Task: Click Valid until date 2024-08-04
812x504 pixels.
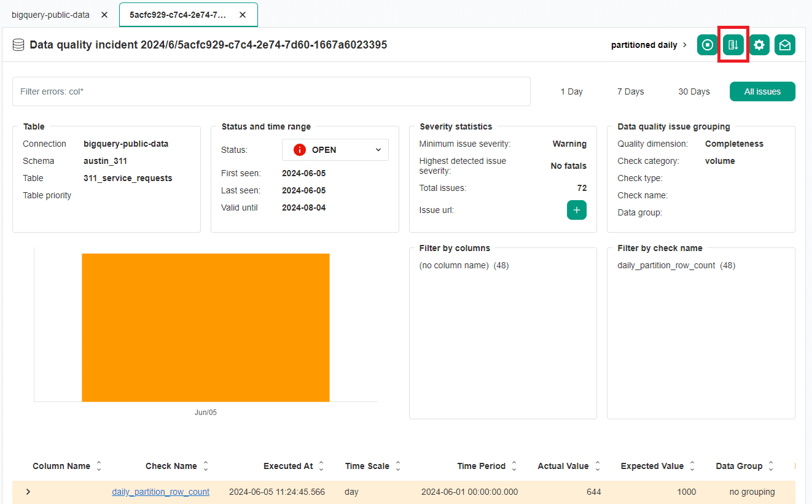Action: [303, 207]
